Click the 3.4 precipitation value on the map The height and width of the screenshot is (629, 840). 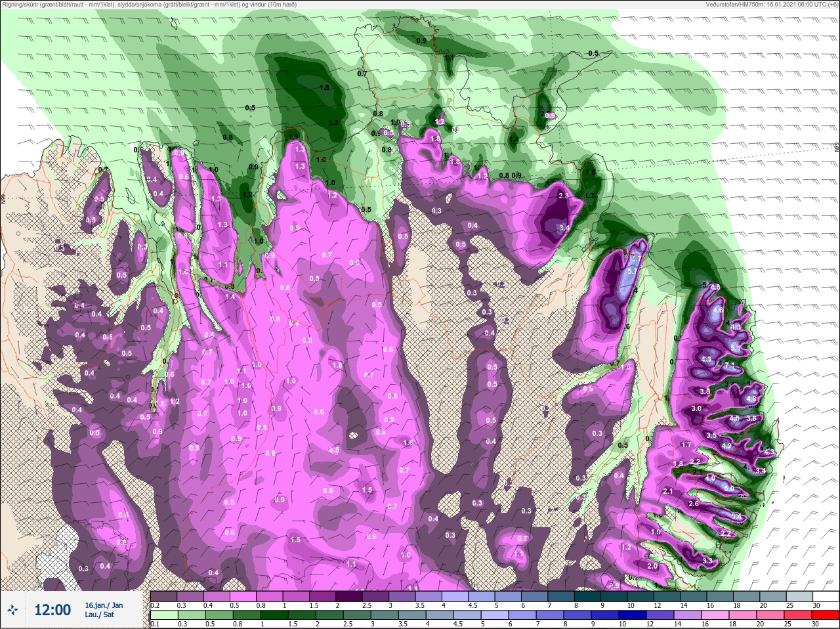(564, 228)
